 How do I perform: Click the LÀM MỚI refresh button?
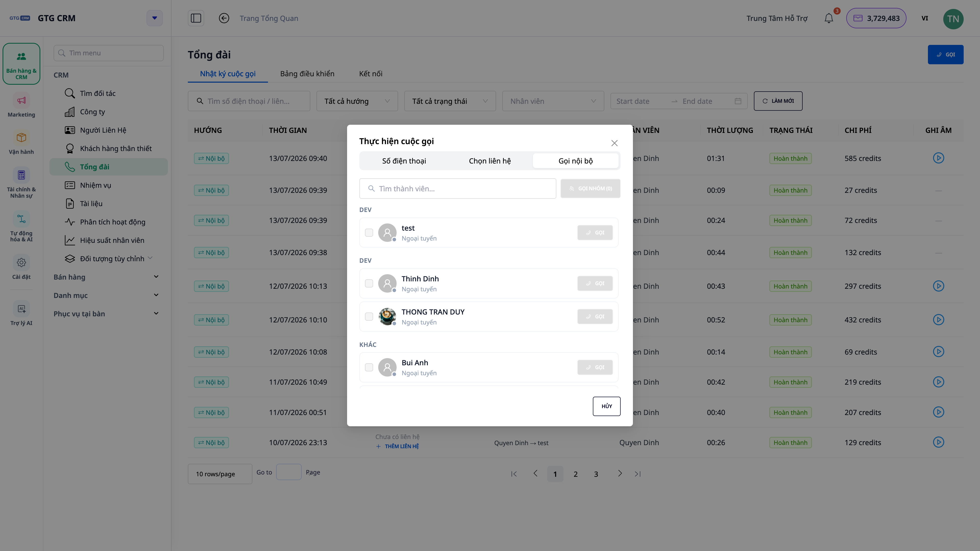778,101
